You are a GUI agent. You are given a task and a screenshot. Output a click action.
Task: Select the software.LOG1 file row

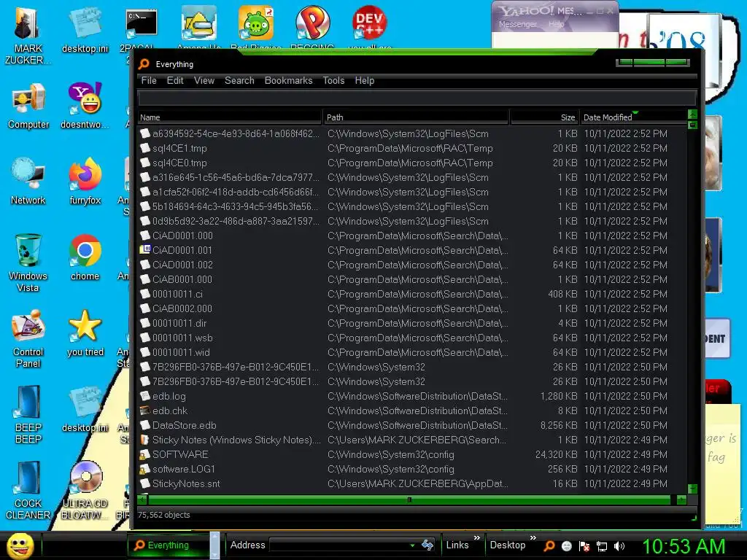(413, 469)
